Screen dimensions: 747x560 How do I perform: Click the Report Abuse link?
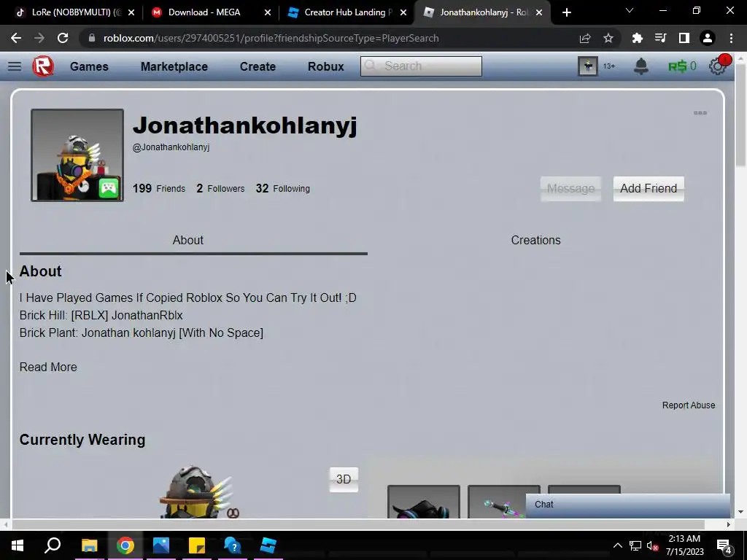coord(689,405)
